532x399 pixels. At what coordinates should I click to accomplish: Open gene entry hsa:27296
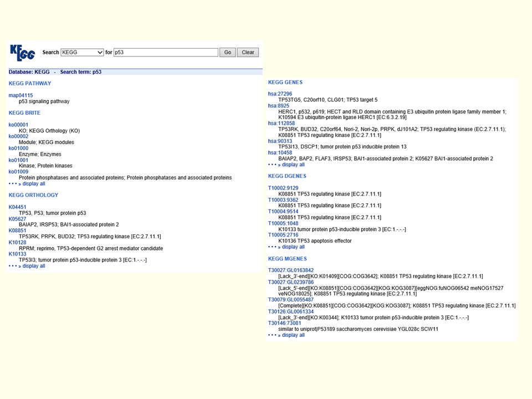280,94
